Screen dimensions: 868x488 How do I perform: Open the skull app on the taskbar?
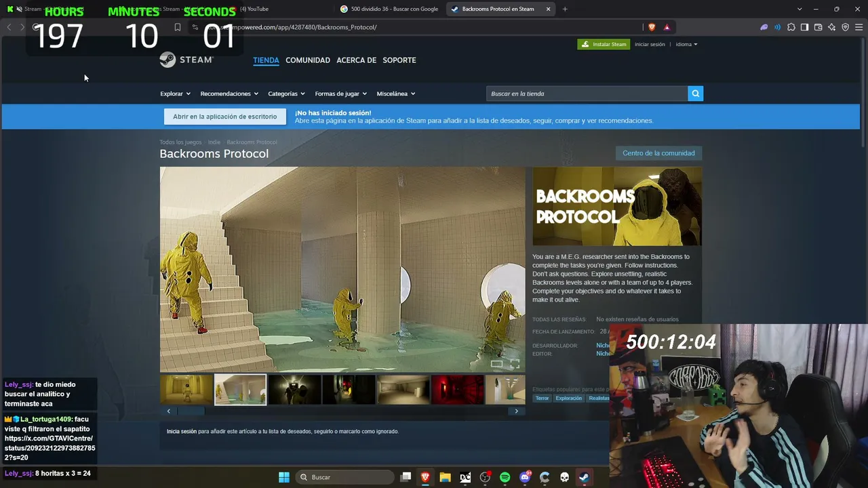coord(564,477)
